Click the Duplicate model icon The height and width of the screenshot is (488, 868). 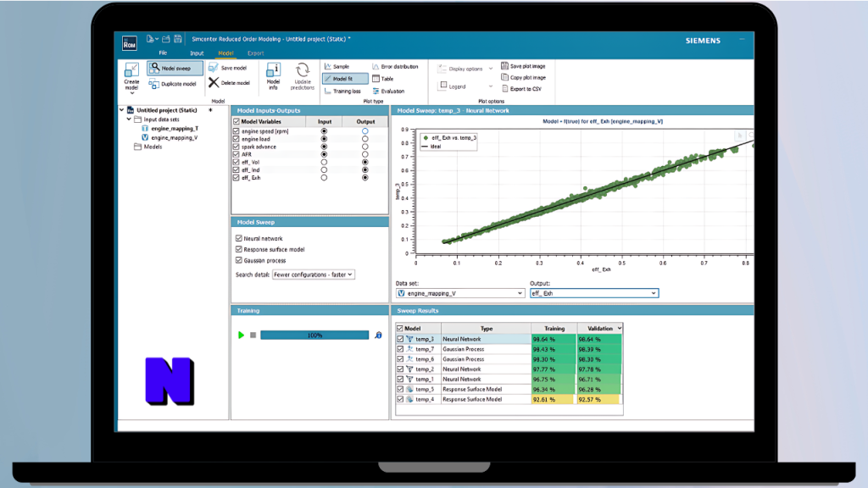tap(154, 84)
